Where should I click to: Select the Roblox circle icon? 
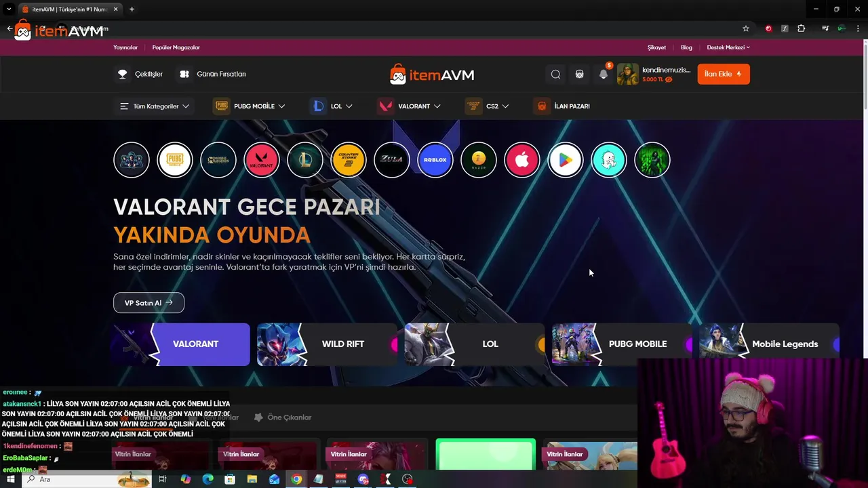click(435, 160)
